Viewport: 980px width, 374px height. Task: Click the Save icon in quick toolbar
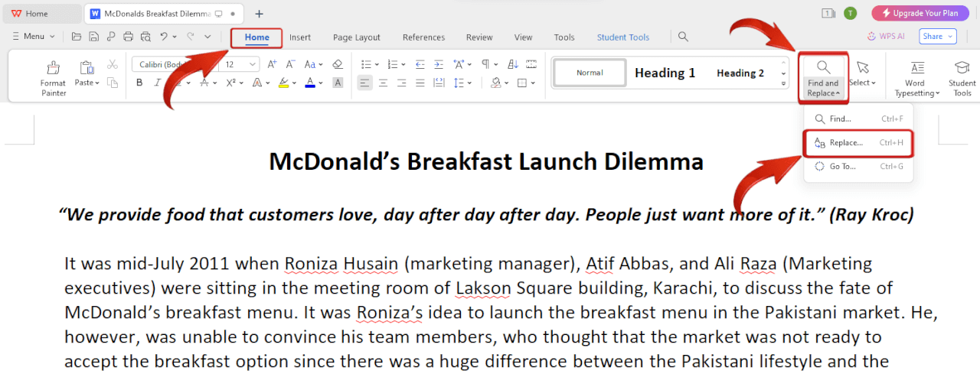(x=93, y=37)
